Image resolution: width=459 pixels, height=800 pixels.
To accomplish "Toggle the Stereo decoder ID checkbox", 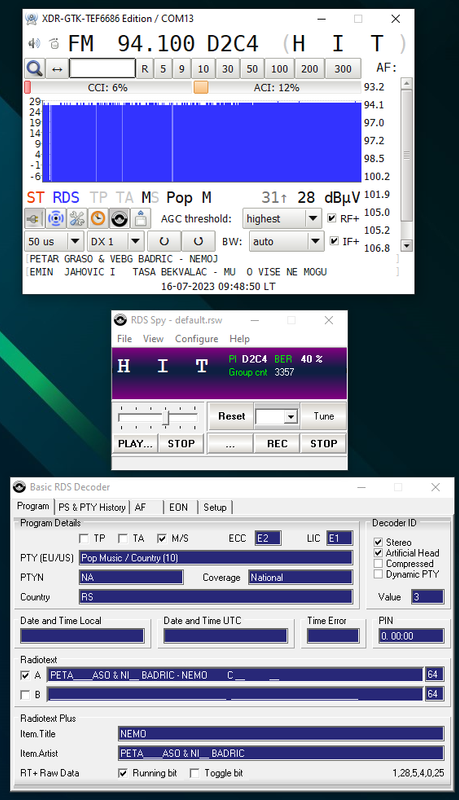I will [378, 542].
